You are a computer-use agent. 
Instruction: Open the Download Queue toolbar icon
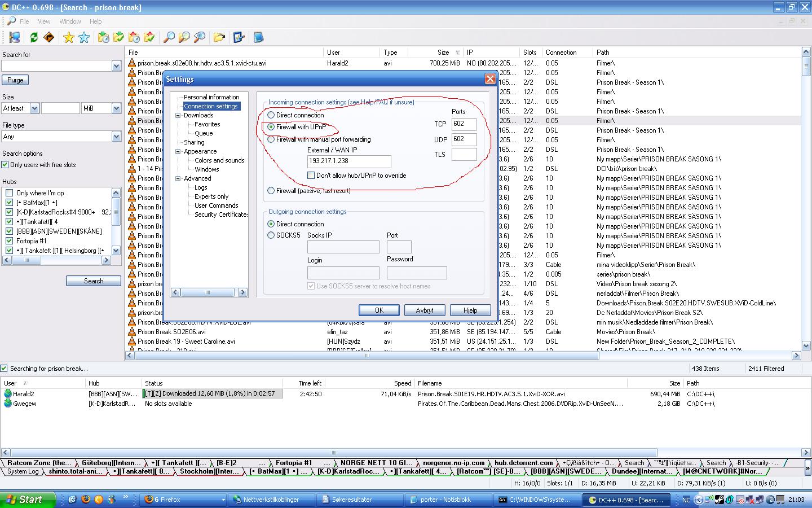[104, 37]
